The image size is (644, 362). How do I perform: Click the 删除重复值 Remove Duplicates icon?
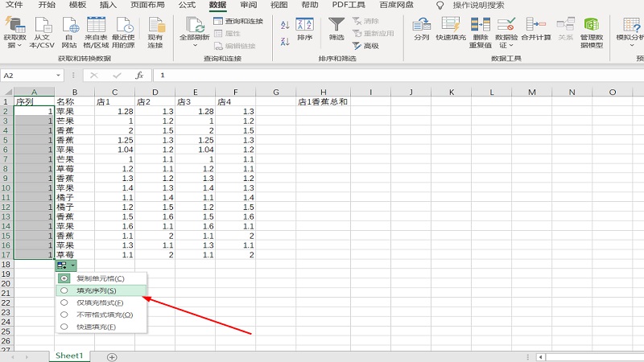click(x=481, y=28)
